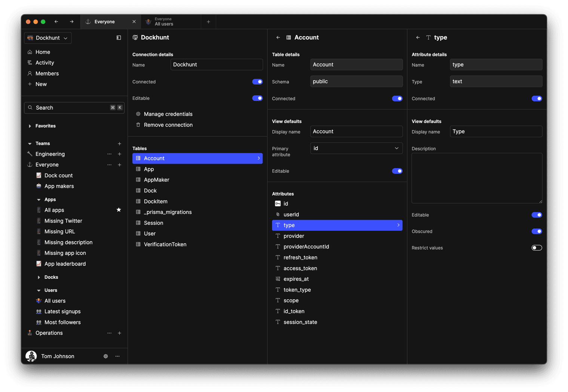Screen dimensions: 568x392
Task: Open Most followers view
Action: 62,322
